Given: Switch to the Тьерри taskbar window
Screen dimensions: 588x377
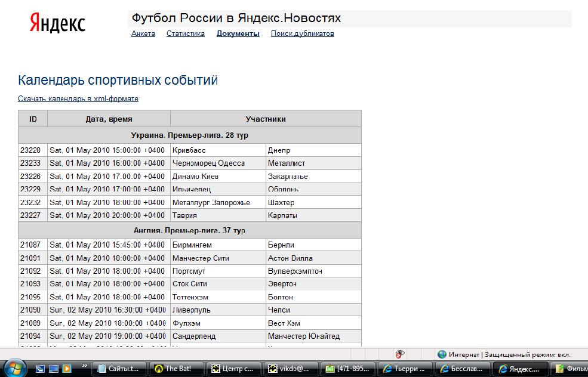Looking at the screenshot, I should (x=407, y=368).
